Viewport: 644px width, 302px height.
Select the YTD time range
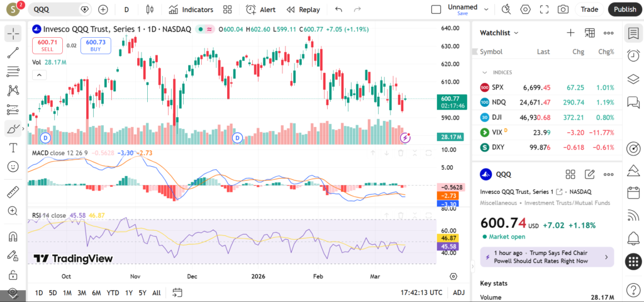pos(113,293)
